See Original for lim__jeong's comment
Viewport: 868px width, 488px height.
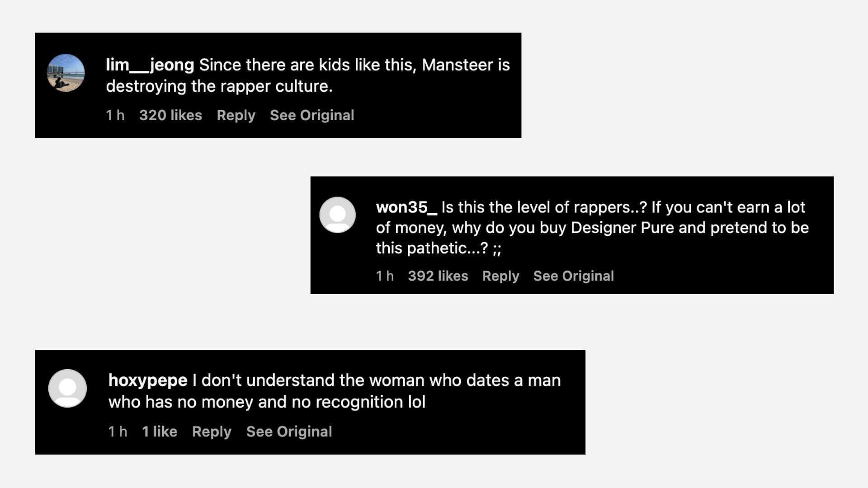312,115
